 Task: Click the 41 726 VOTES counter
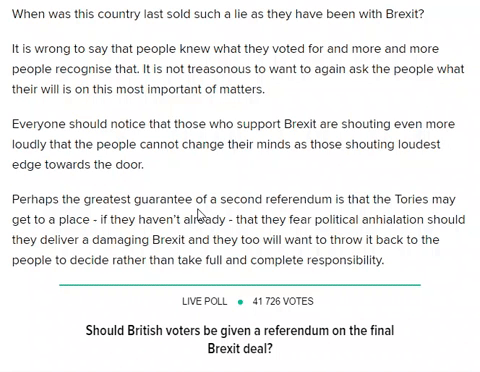click(x=283, y=301)
